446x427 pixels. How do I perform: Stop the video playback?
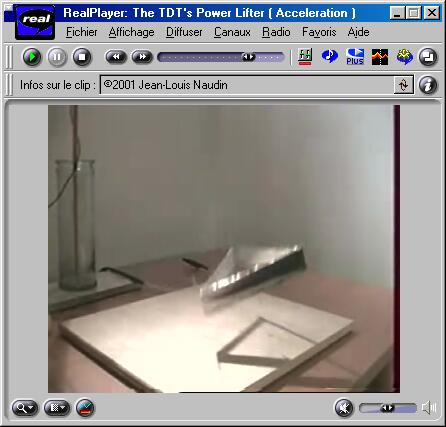pyautogui.click(x=82, y=57)
